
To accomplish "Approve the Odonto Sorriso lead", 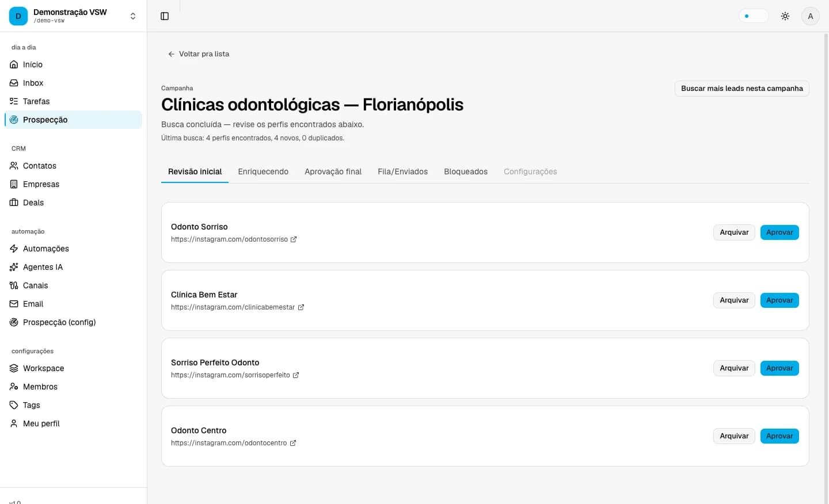I will 779,232.
